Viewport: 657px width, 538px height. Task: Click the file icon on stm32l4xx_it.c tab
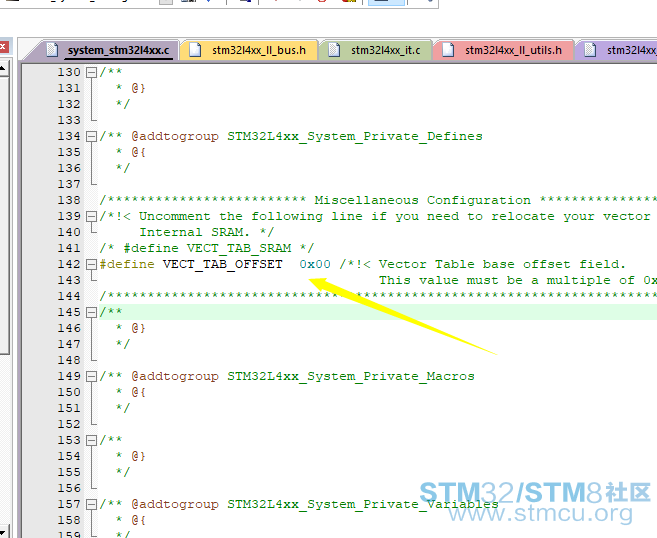click(334, 49)
